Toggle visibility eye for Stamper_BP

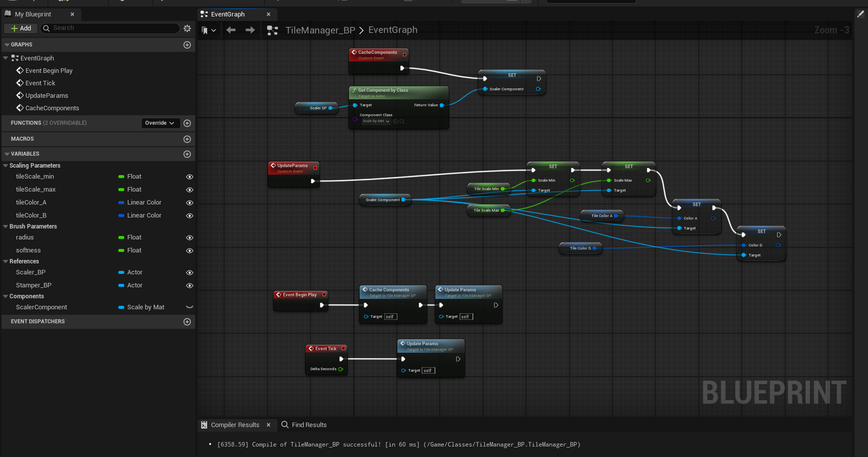coord(190,285)
